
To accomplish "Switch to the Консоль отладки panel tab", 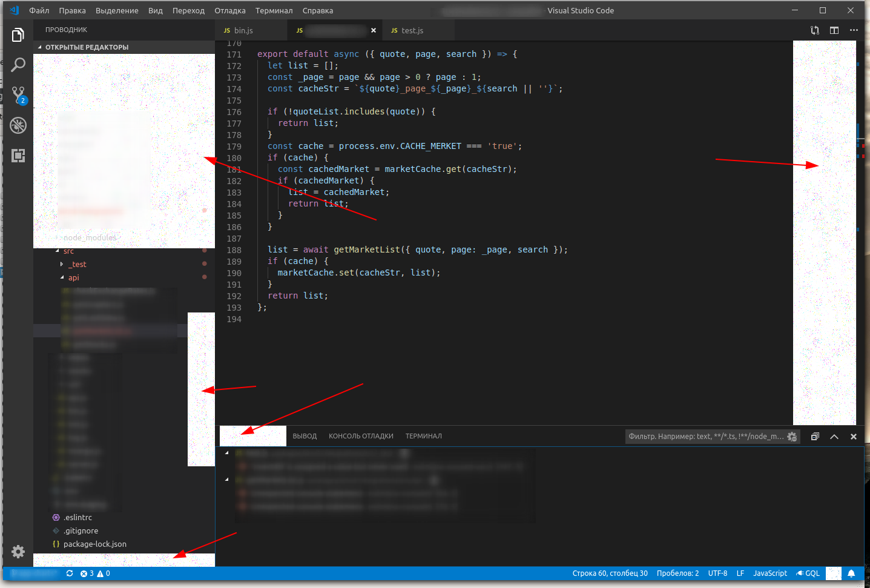I will pos(361,437).
